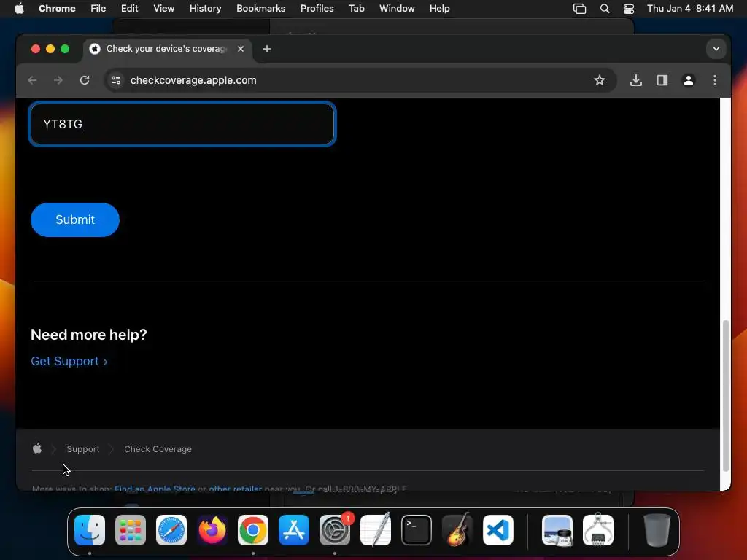Click the Chrome forward arrow
The height and width of the screenshot is (560, 747).
(x=58, y=80)
